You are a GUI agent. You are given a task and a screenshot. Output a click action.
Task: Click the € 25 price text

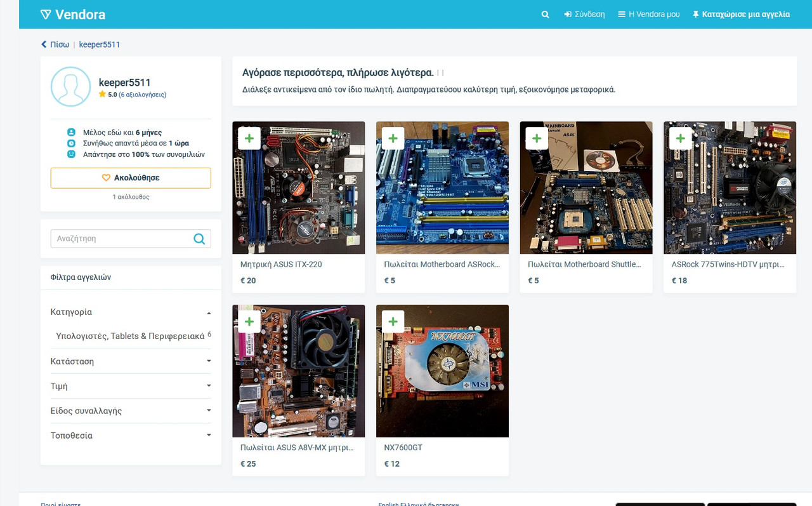(248, 464)
